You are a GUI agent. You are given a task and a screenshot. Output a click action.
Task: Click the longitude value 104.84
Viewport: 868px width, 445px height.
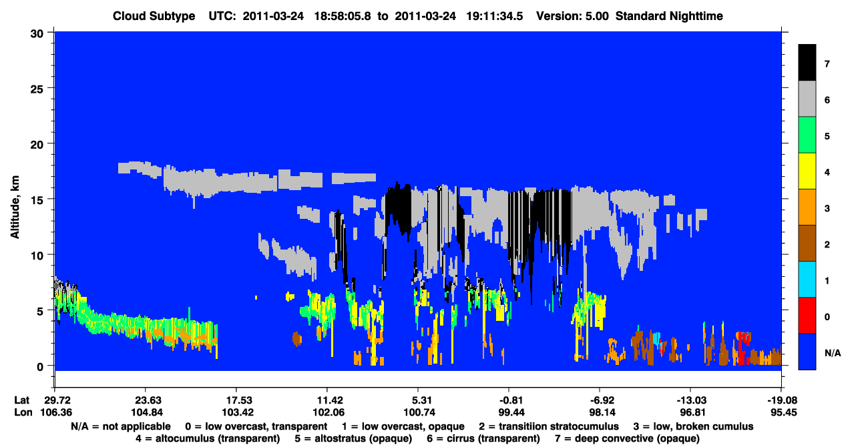(x=146, y=412)
